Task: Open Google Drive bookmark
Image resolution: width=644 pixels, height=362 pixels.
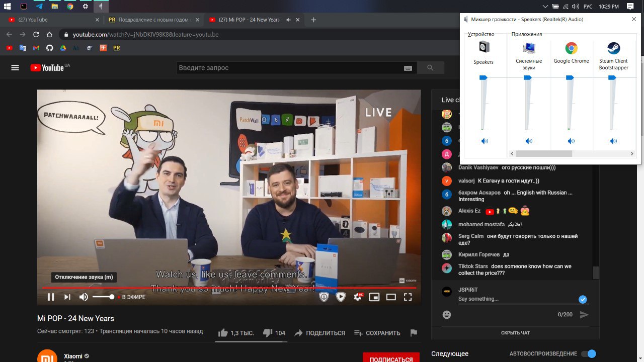Action: (63, 48)
